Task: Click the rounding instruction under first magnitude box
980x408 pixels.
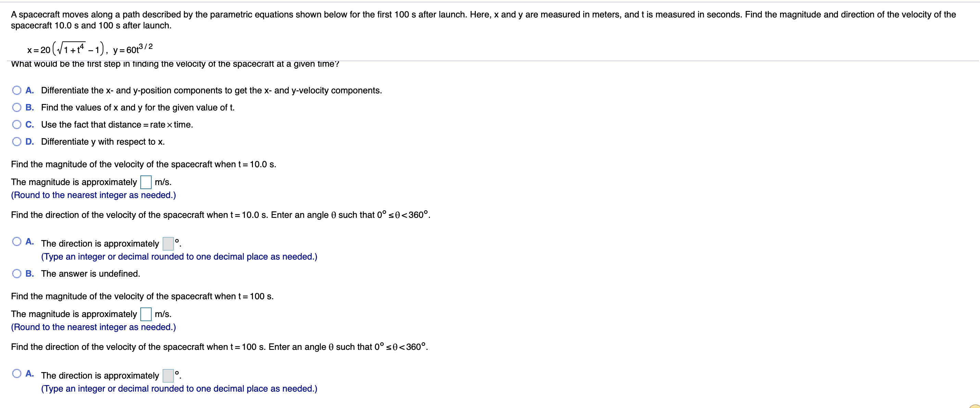Action: tap(93, 195)
